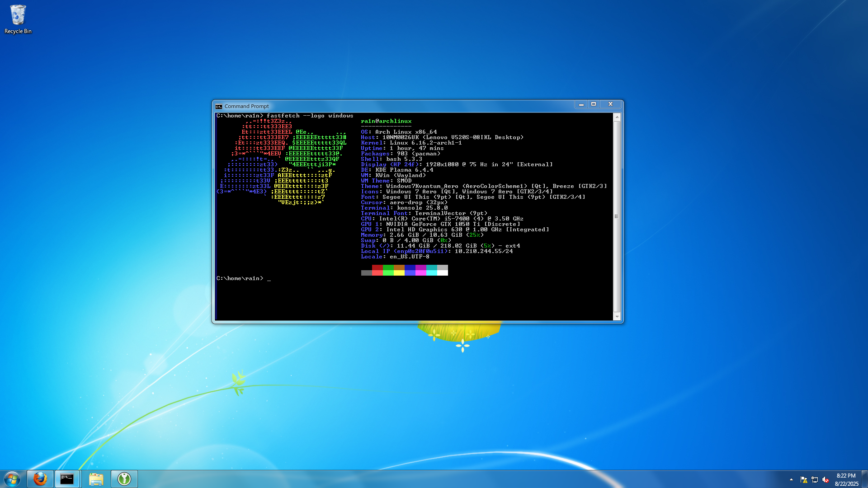This screenshot has height=488, width=868.
Task: Click the "Host: 10NM0026UK" line
Action: point(442,137)
